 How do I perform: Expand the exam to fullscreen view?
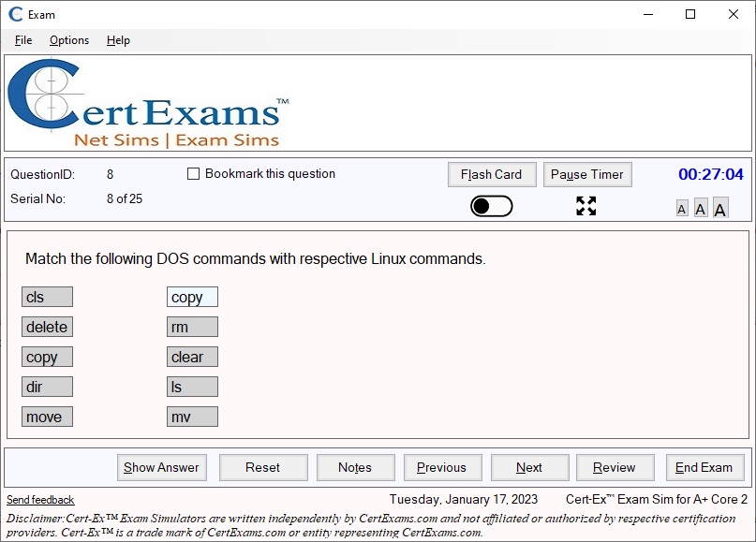point(586,206)
